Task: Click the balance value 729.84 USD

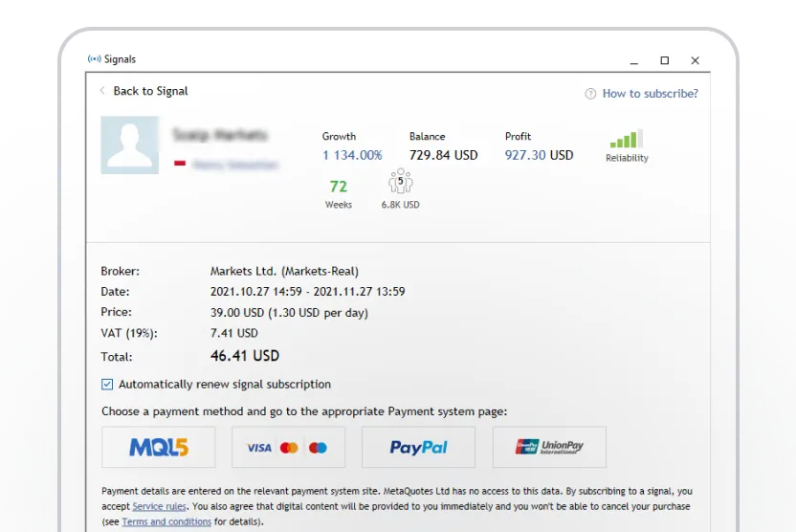Action: [x=443, y=155]
